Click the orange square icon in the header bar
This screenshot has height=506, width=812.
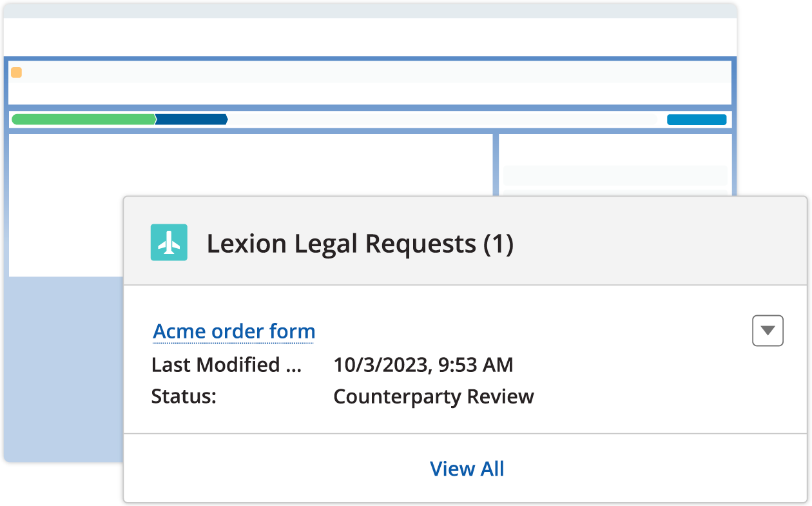pos(16,72)
